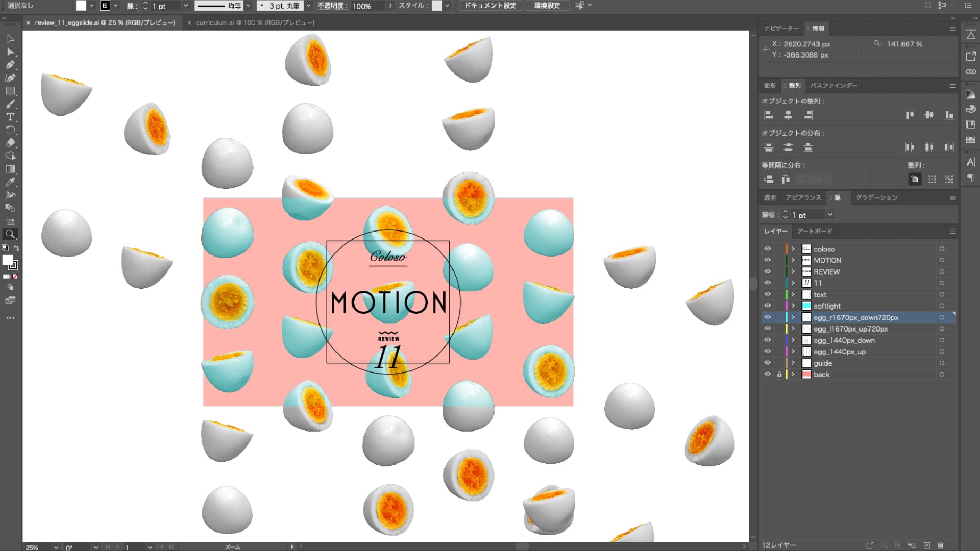This screenshot has height=551, width=980.
Task: Unlock the back layer
Action: click(x=779, y=374)
